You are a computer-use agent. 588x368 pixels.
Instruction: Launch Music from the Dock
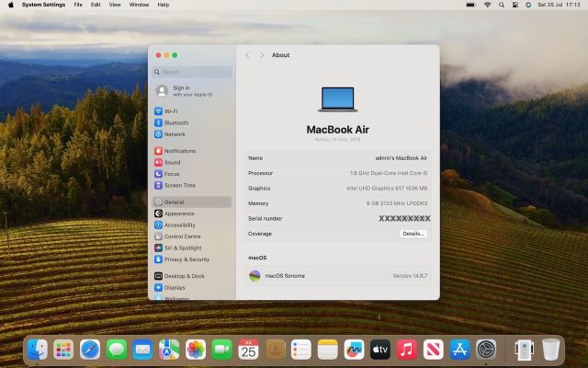point(407,350)
